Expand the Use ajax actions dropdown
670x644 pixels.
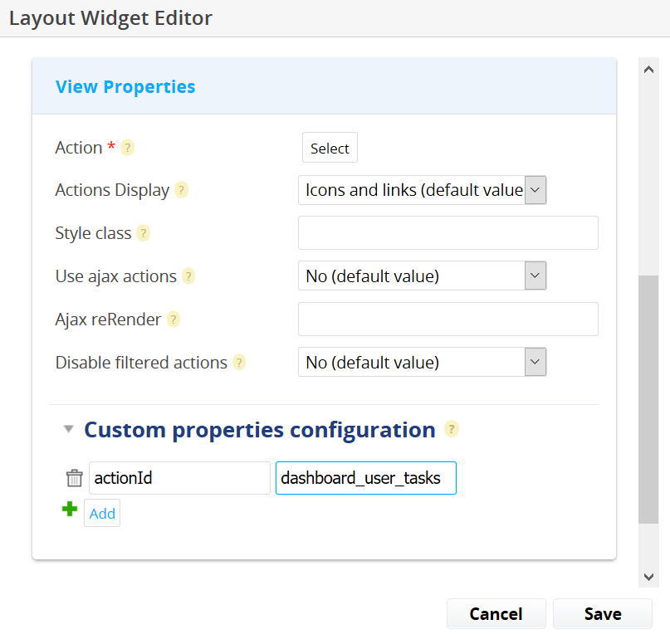point(422,276)
